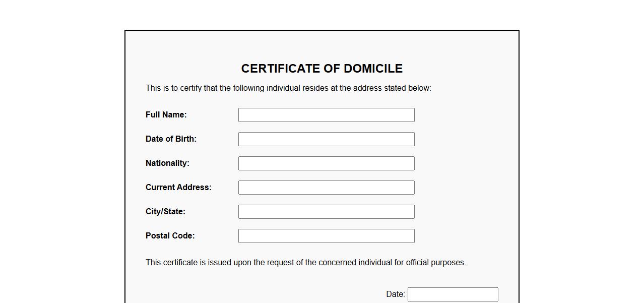Click the 'Current Address:' label
This screenshot has height=303, width=644.
click(x=178, y=188)
